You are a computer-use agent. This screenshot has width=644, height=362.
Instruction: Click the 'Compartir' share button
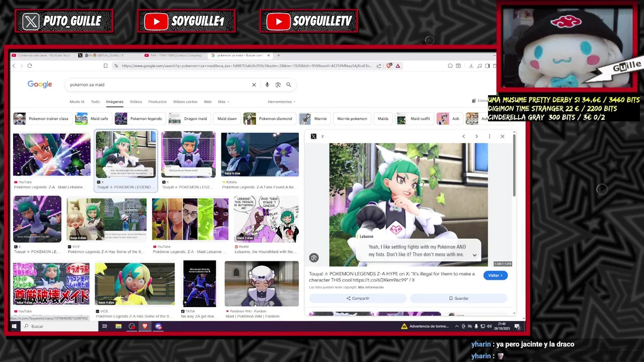pos(358,299)
